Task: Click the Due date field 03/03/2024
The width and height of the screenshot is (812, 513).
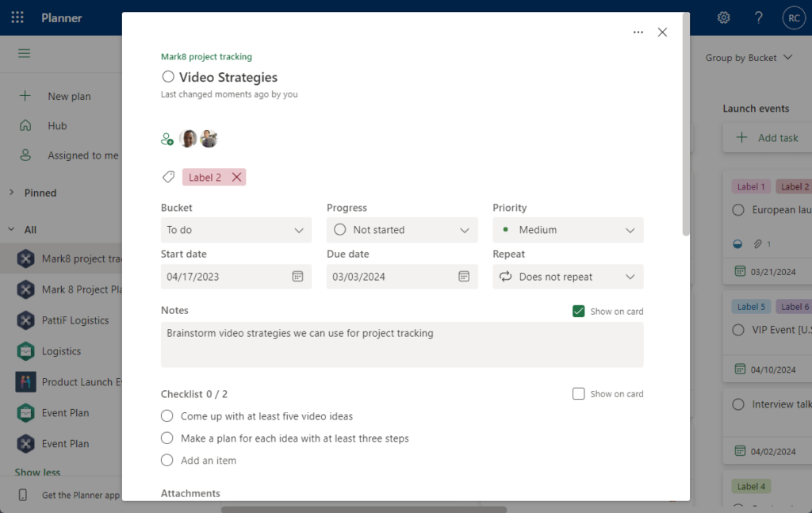Action: pos(402,277)
